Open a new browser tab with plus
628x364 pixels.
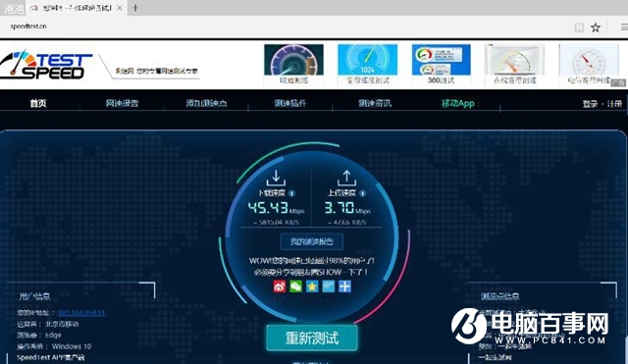coord(135,8)
